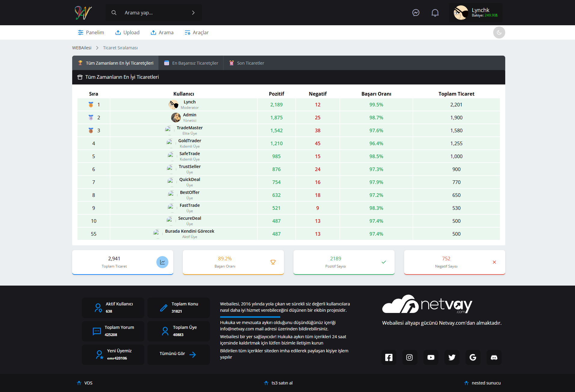Switch to Son Ticaretler tab
This screenshot has width=575, height=392.
click(x=247, y=63)
